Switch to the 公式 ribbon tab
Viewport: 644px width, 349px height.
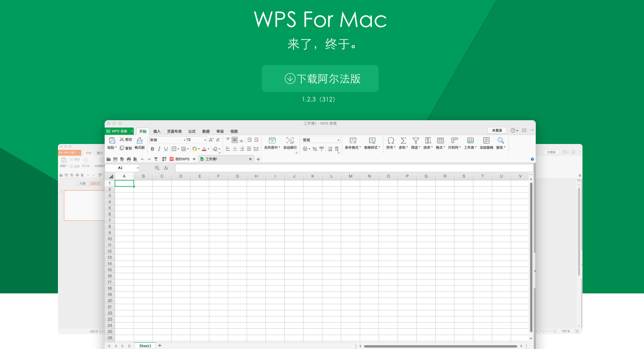pos(192,131)
